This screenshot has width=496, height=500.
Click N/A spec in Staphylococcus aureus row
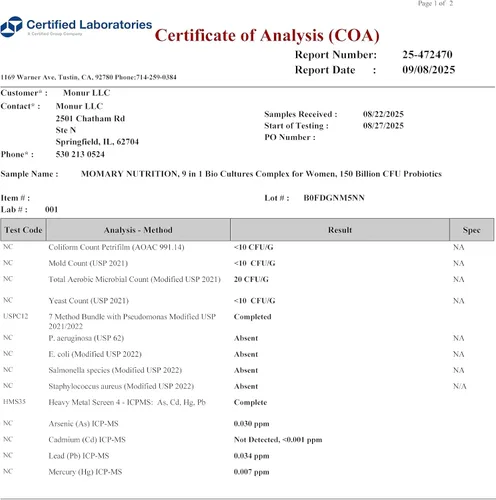[x=460, y=386]
